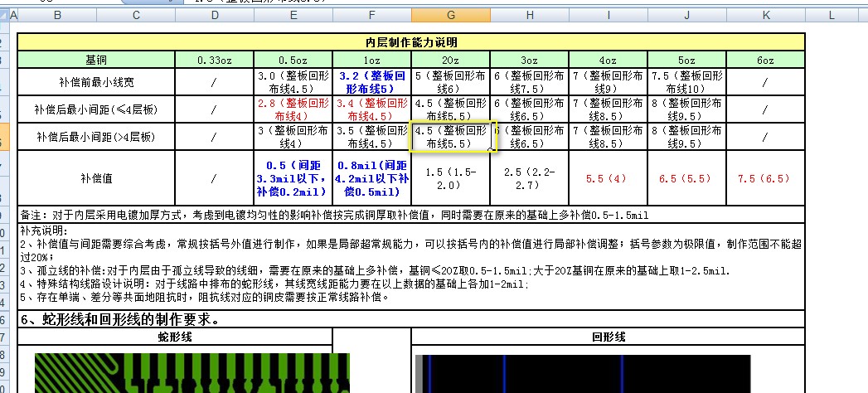868x393 pixels.
Task: Select 补偿值 cell 0.8mil(间距4.2mil以下)
Action: point(372,177)
